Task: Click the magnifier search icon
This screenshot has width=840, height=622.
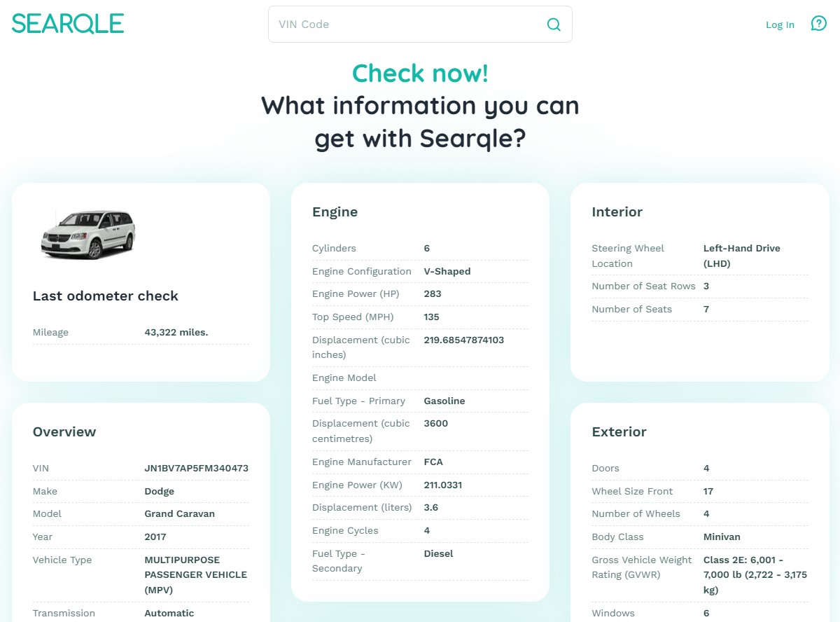Action: (554, 25)
